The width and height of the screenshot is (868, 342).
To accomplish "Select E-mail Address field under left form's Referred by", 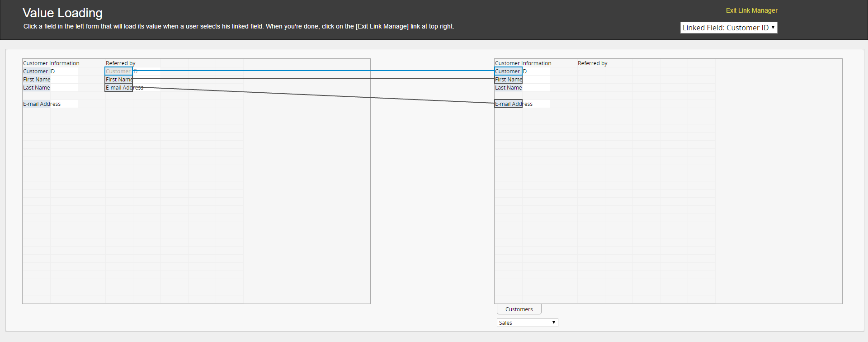I will pos(118,88).
